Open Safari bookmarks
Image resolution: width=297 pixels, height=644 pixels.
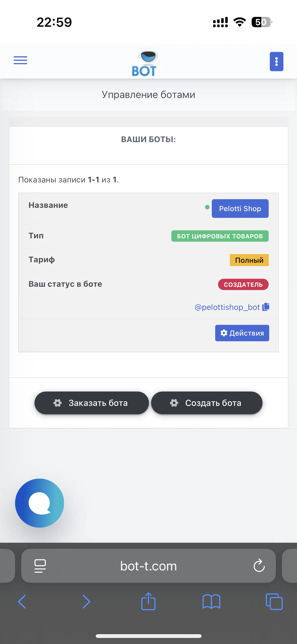tap(211, 602)
